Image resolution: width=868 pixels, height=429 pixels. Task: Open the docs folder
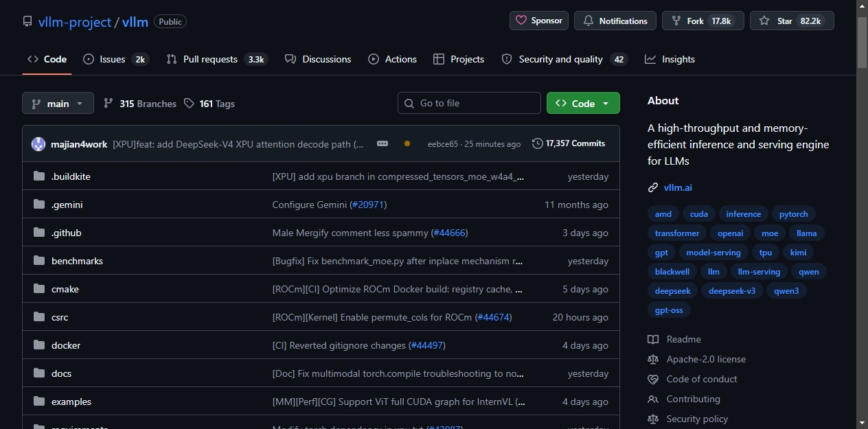61,373
